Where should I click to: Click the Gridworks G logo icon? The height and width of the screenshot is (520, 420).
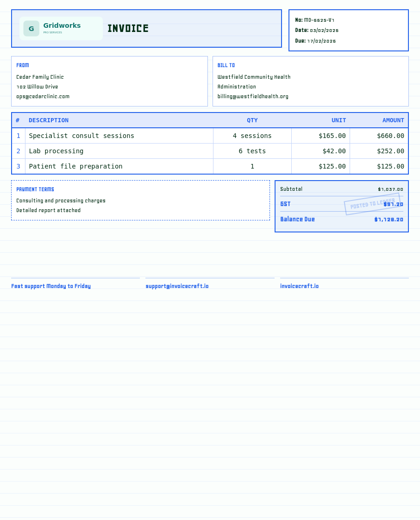[31, 29]
